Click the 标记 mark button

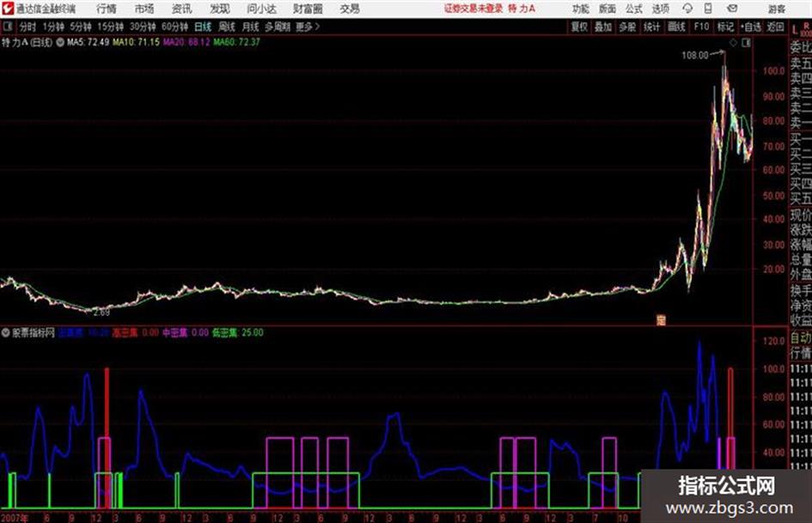pyautogui.click(x=725, y=27)
